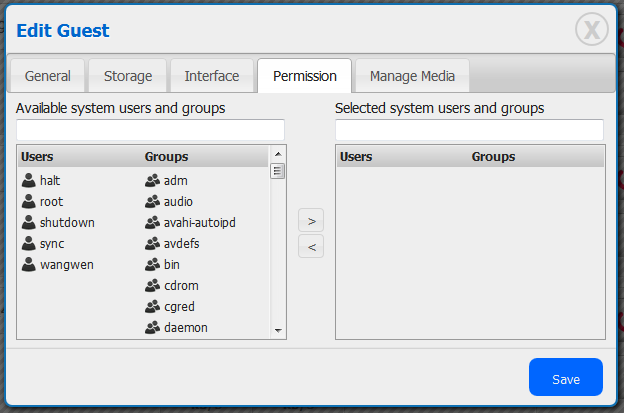Screen dimensions: 624x413
Task: Choose the audio group icon
Action: (152, 202)
